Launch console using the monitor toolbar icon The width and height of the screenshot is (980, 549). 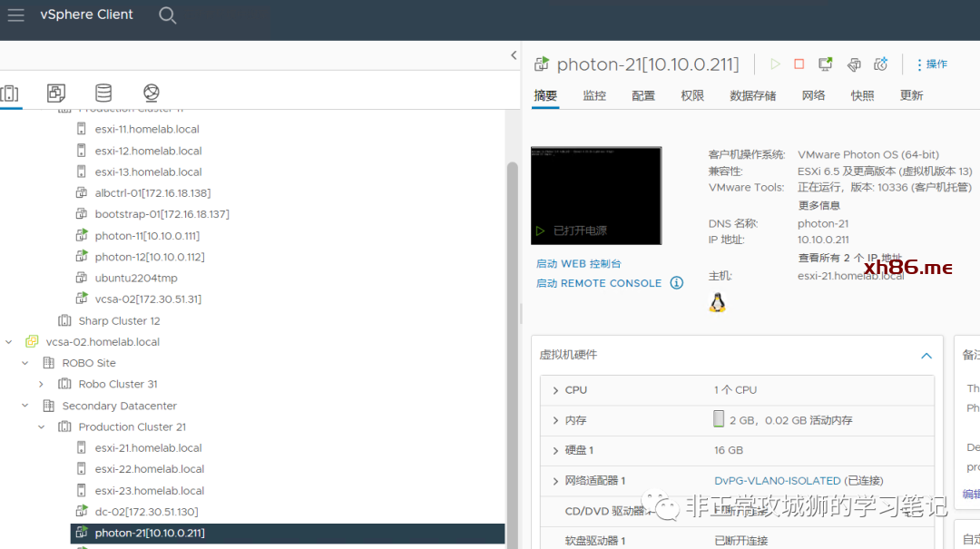point(826,64)
